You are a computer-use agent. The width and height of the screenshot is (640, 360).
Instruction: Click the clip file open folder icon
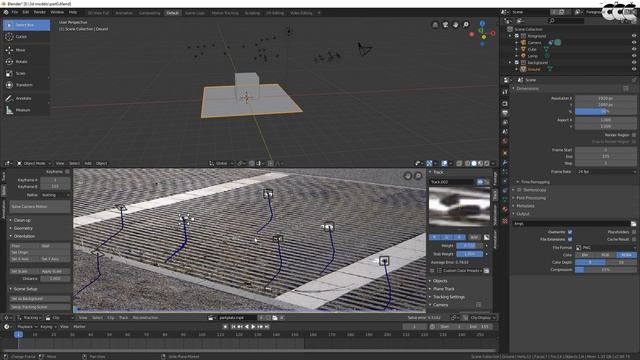(x=275, y=318)
